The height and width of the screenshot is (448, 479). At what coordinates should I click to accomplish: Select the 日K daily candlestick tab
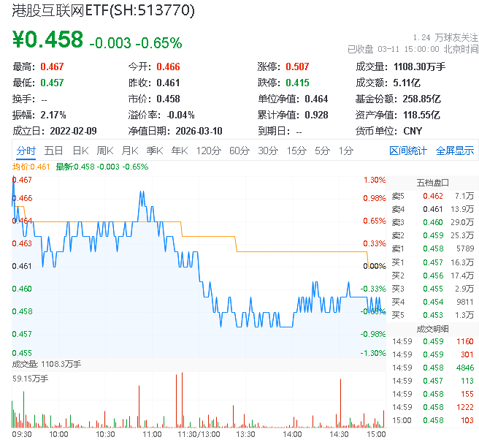pyautogui.click(x=80, y=151)
